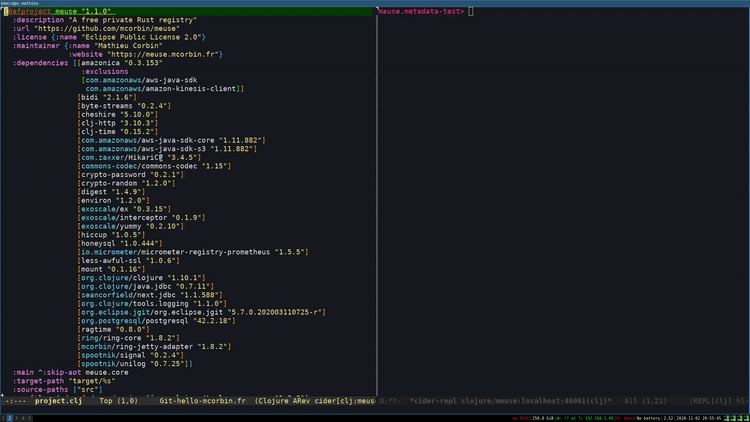
Task: Click the org.postgresql/postgresql dependency
Action: click(156, 322)
